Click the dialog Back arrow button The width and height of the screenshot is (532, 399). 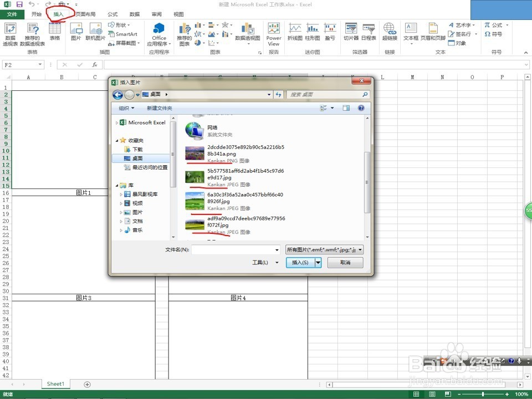[117, 95]
